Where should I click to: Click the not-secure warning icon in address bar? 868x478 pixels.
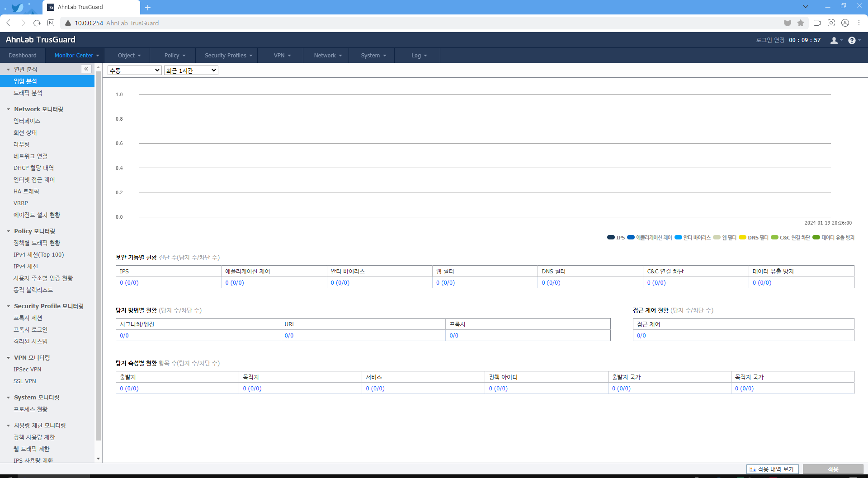pos(68,23)
